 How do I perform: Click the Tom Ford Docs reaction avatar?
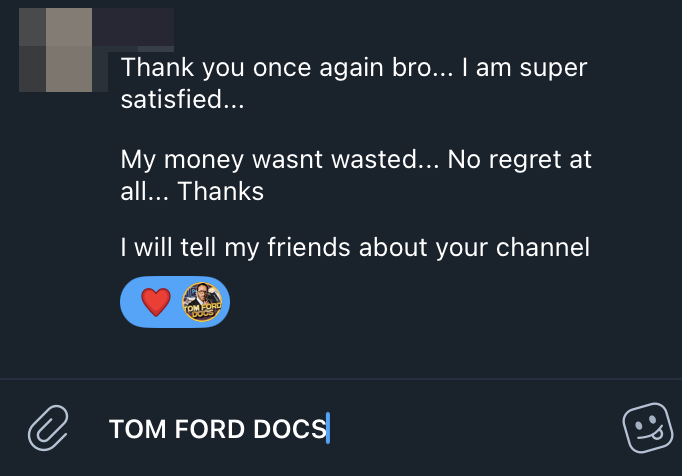point(200,302)
